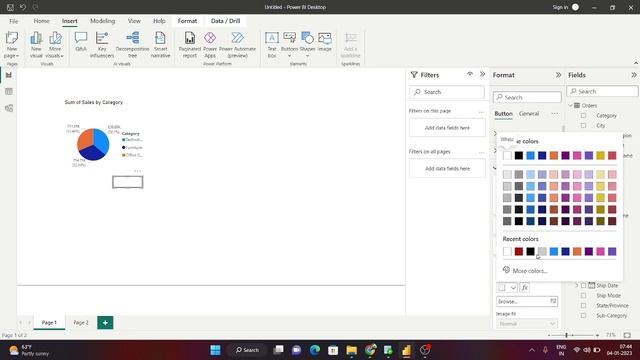Check the Ship Date field checkbox
This screenshot has height=360, width=640.
click(x=583, y=285)
